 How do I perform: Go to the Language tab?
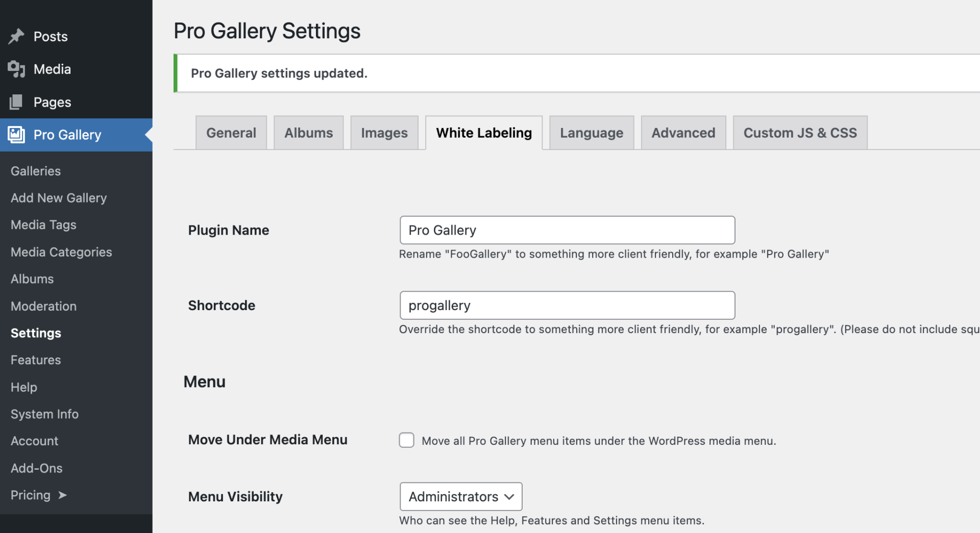pyautogui.click(x=591, y=133)
